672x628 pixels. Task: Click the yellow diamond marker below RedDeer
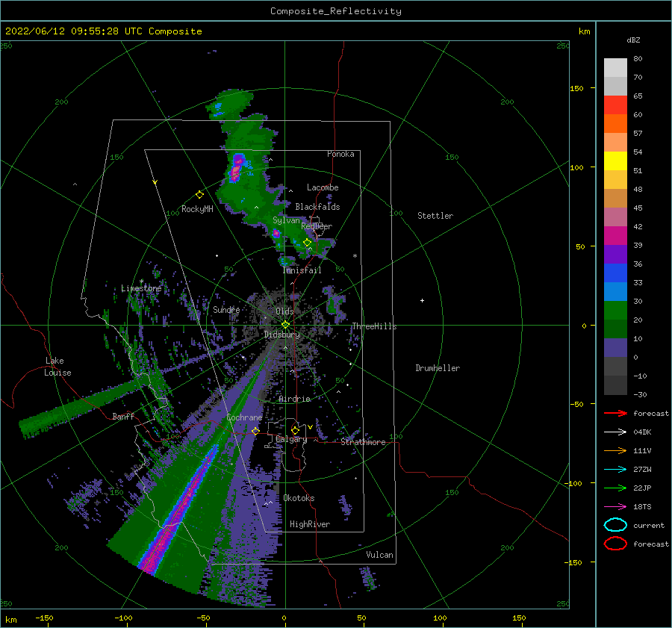coord(307,243)
